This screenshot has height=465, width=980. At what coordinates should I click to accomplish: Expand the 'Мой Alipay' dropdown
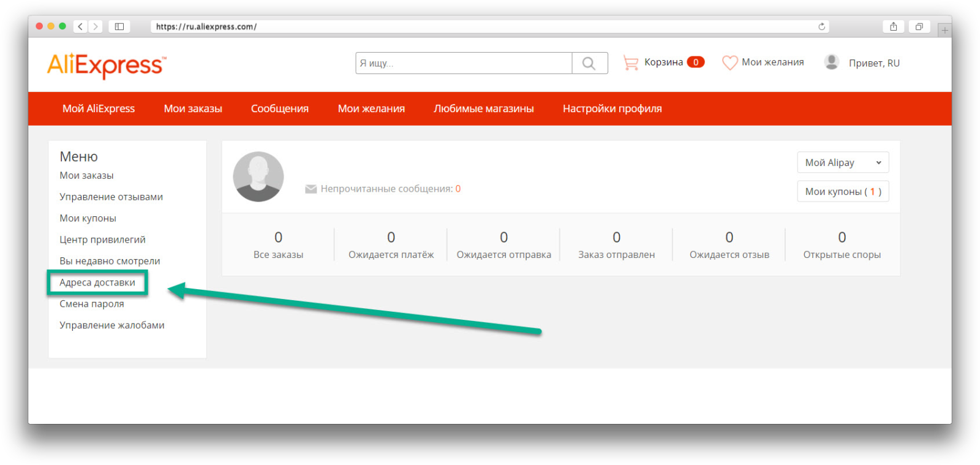843,162
